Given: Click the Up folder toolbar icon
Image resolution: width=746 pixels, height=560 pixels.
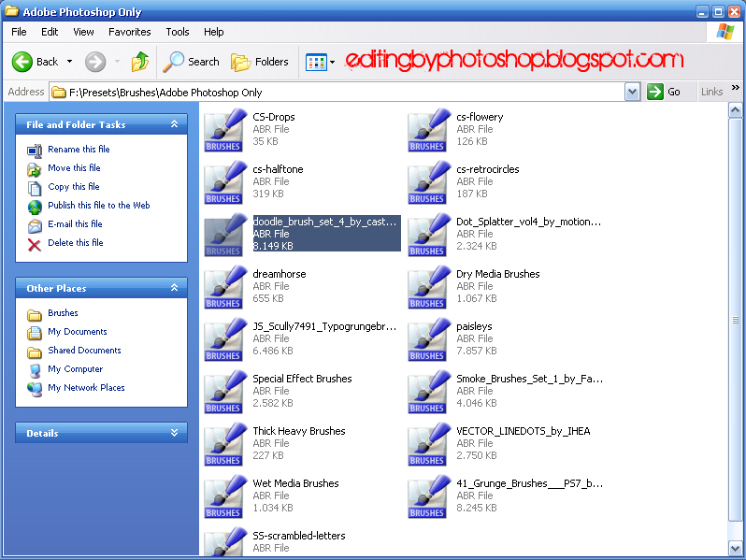Looking at the screenshot, I should (x=140, y=62).
